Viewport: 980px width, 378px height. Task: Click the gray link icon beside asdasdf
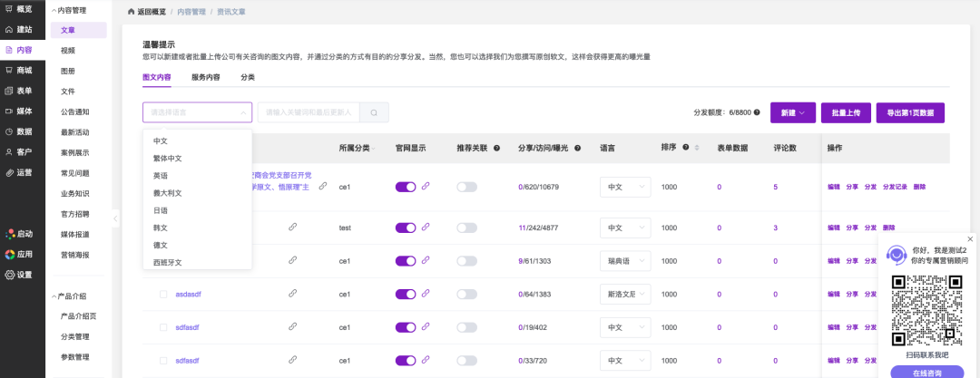[292, 293]
